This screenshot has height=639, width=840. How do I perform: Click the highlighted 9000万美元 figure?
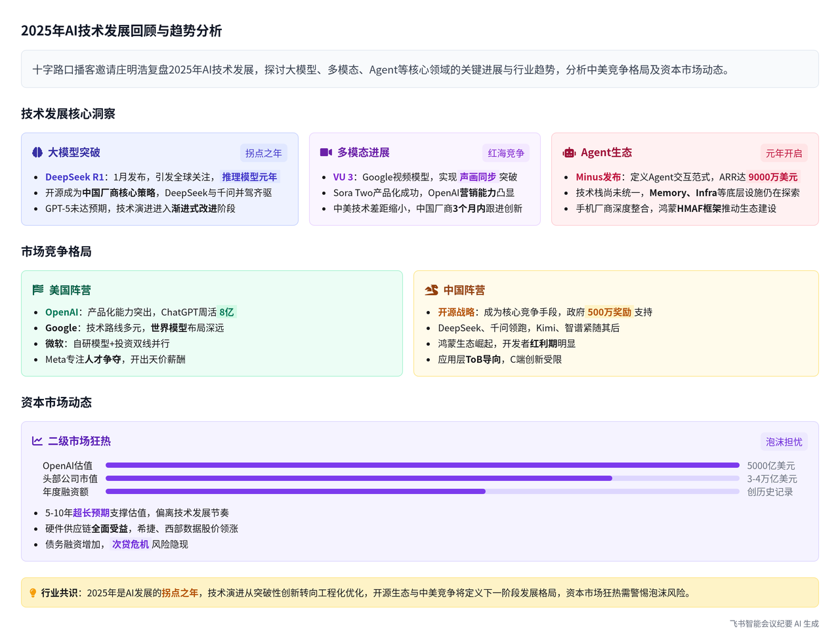773,177
